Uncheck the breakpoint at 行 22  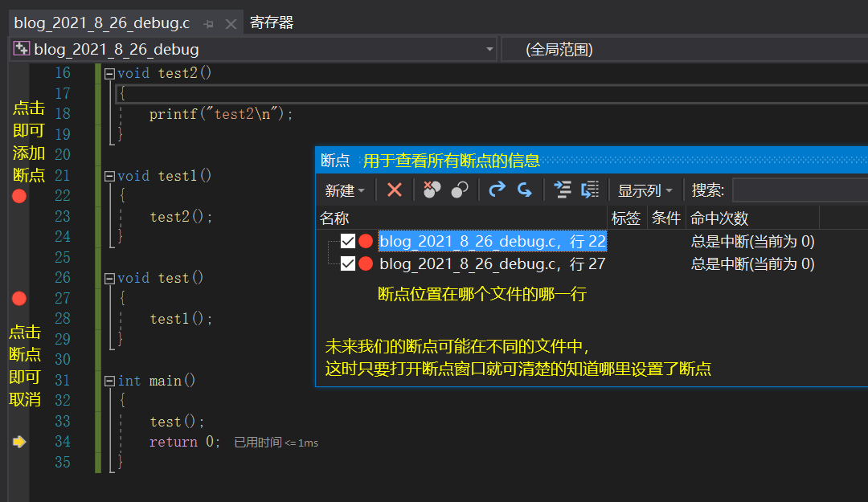click(x=349, y=241)
